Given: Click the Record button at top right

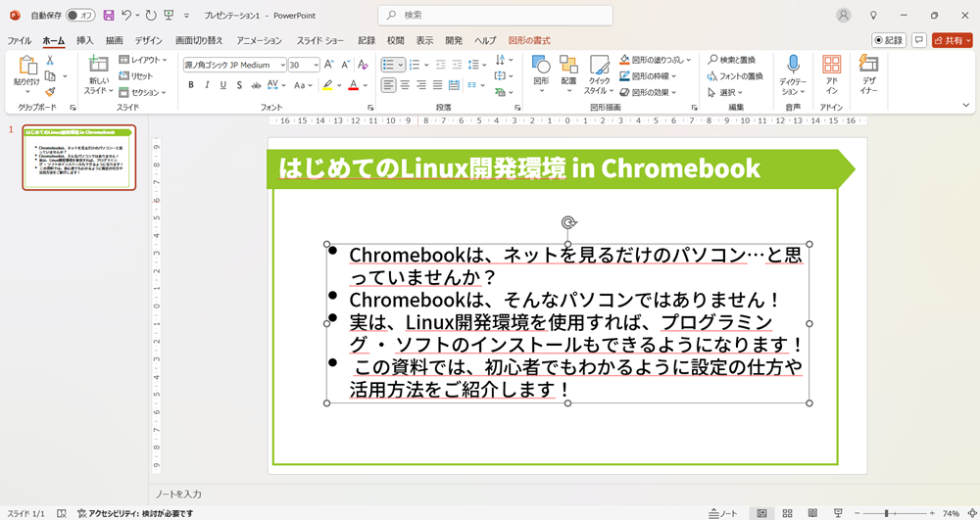Looking at the screenshot, I should (x=889, y=40).
